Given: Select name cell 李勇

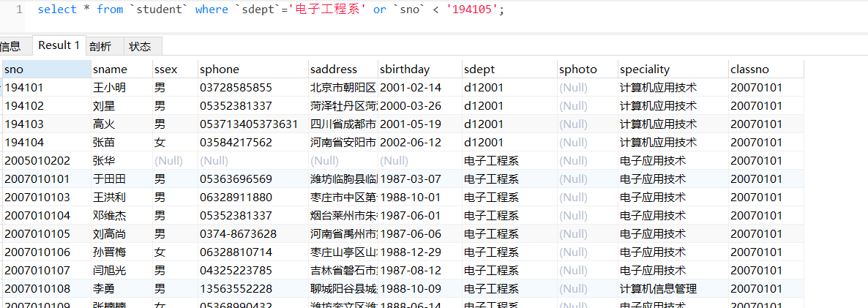Looking at the screenshot, I should click(121, 289).
